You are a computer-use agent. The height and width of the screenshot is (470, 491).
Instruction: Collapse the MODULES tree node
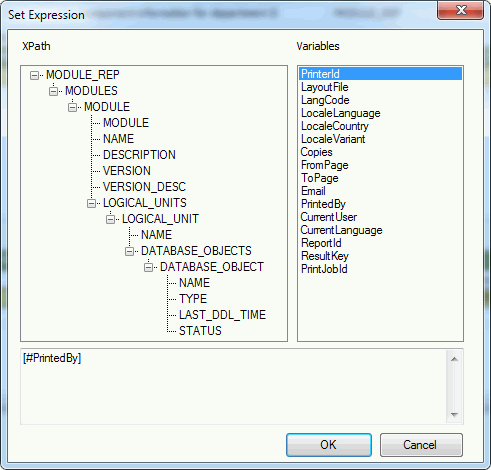(x=53, y=91)
